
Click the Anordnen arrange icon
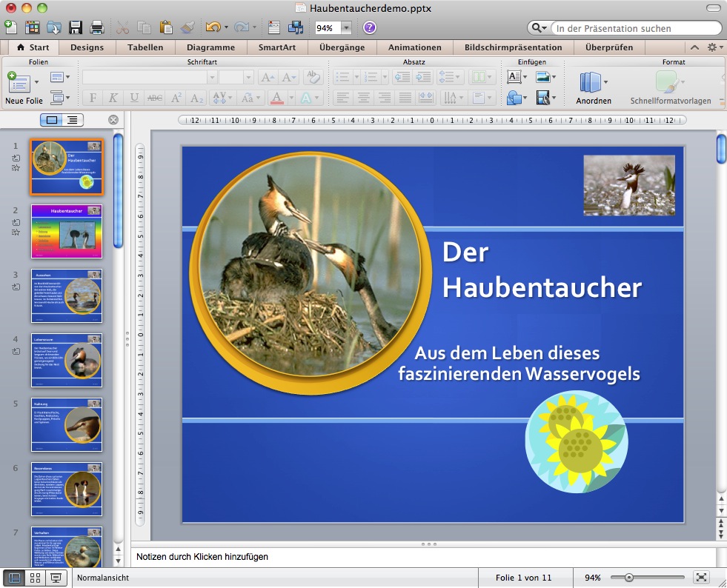591,82
